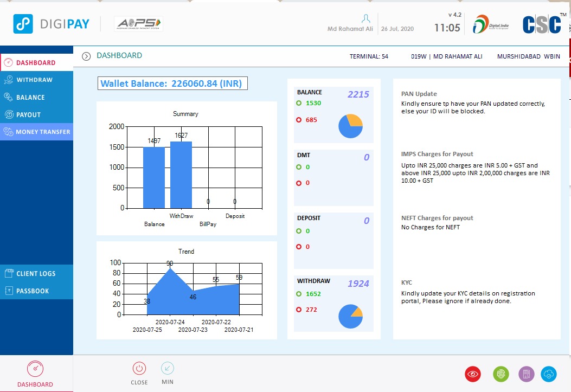Go to Payout section
571x392 pixels.
(36, 114)
